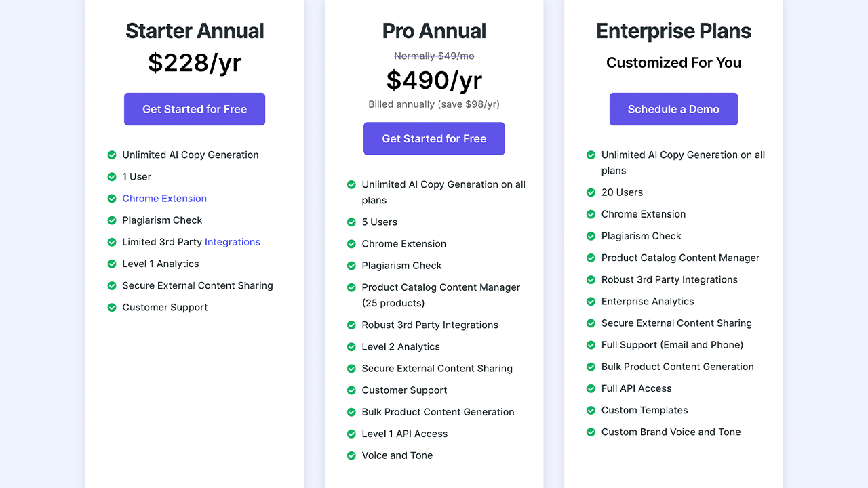Click checkmark icon beside Starter 1 User
The height and width of the screenshot is (488, 868).
pyautogui.click(x=112, y=177)
